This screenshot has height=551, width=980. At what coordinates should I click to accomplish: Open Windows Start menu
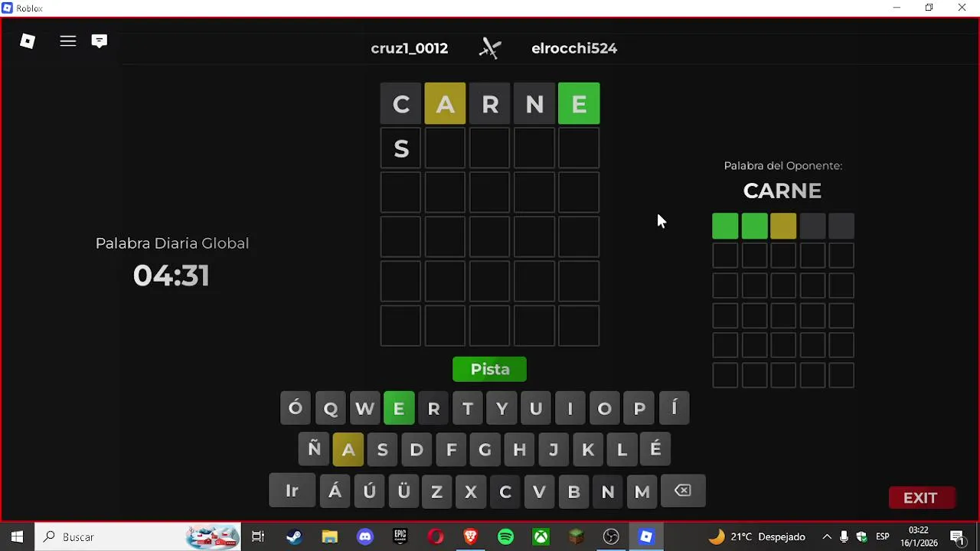click(17, 537)
